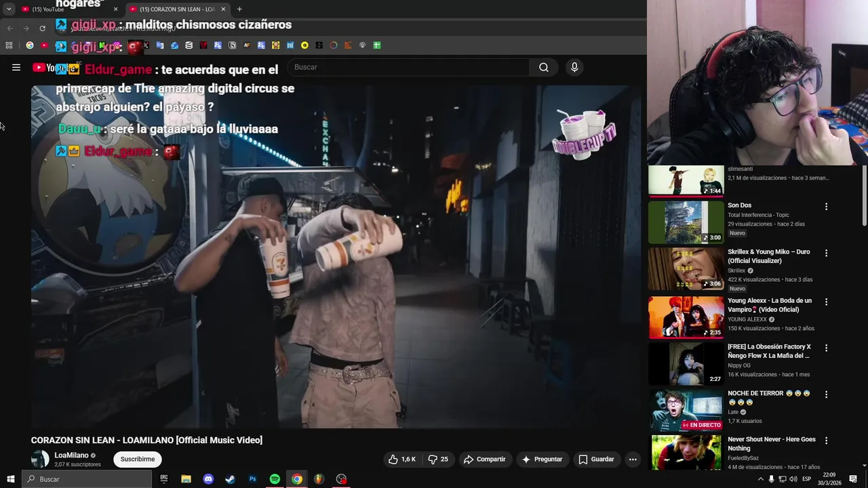Open options for Skrillex & Young Miko video

[826, 253]
